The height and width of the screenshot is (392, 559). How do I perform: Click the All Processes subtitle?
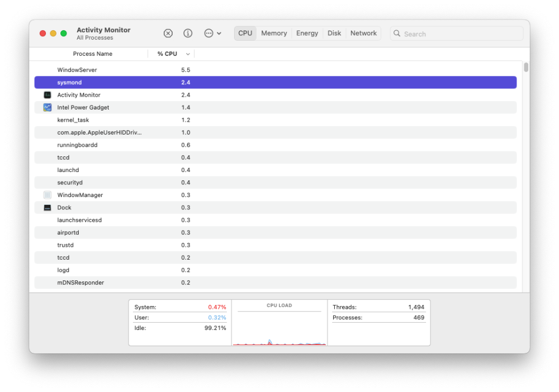point(95,38)
